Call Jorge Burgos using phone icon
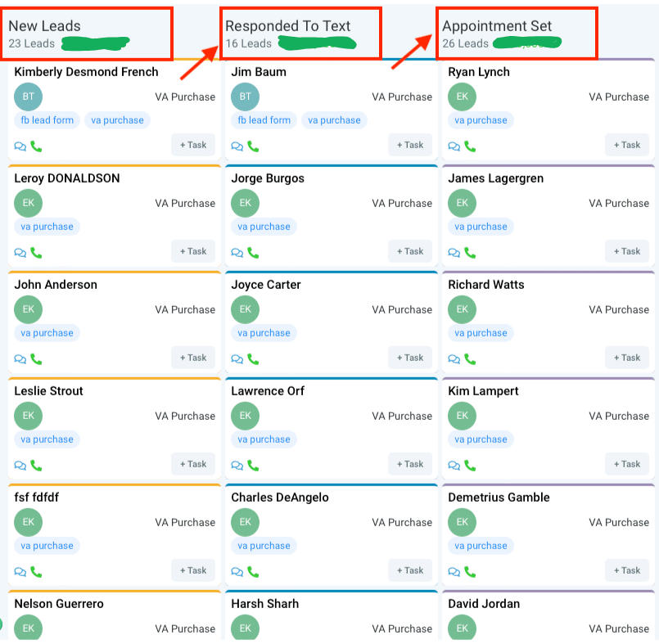Image resolution: width=659 pixels, height=644 pixels. (253, 253)
